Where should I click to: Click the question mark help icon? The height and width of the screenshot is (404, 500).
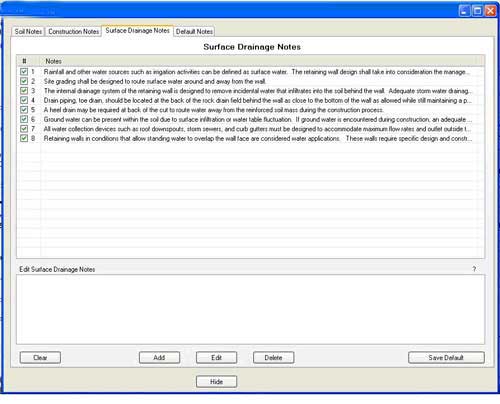(474, 269)
